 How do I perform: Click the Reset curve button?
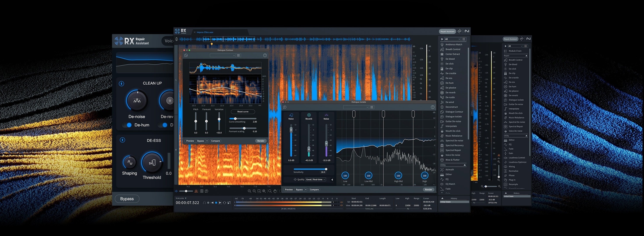coord(243,112)
